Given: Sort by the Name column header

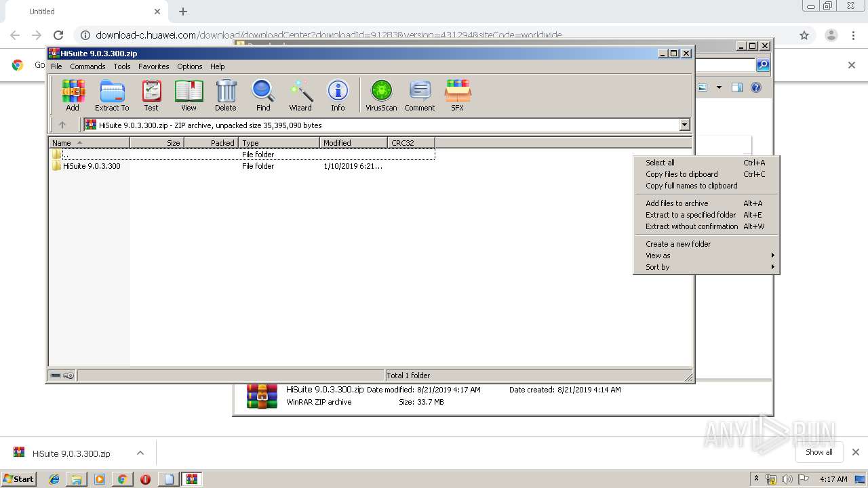Looking at the screenshot, I should point(89,143).
